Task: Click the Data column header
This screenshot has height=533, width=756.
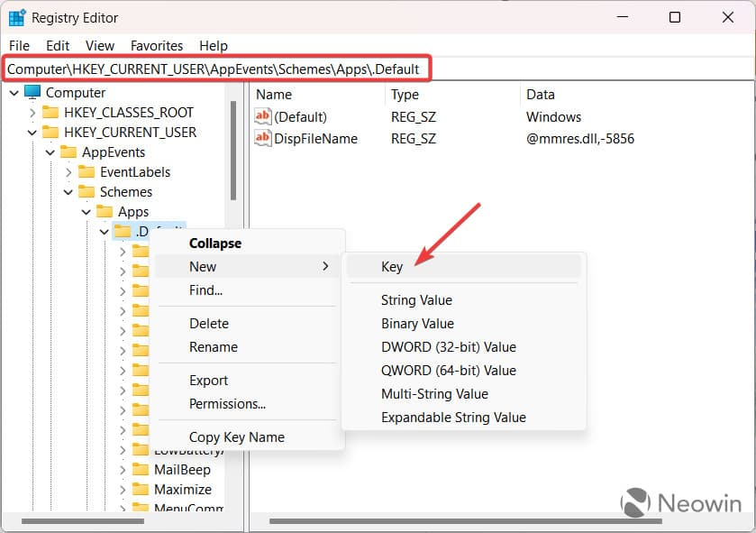Action: tap(541, 95)
